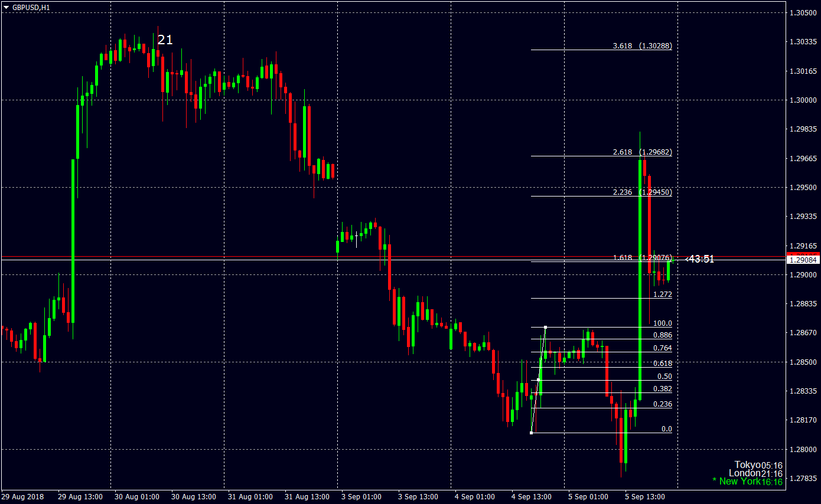Image resolution: width=821 pixels, height=504 pixels.
Task: Click the 1.30000 price scale label
Action: pyautogui.click(x=802, y=100)
